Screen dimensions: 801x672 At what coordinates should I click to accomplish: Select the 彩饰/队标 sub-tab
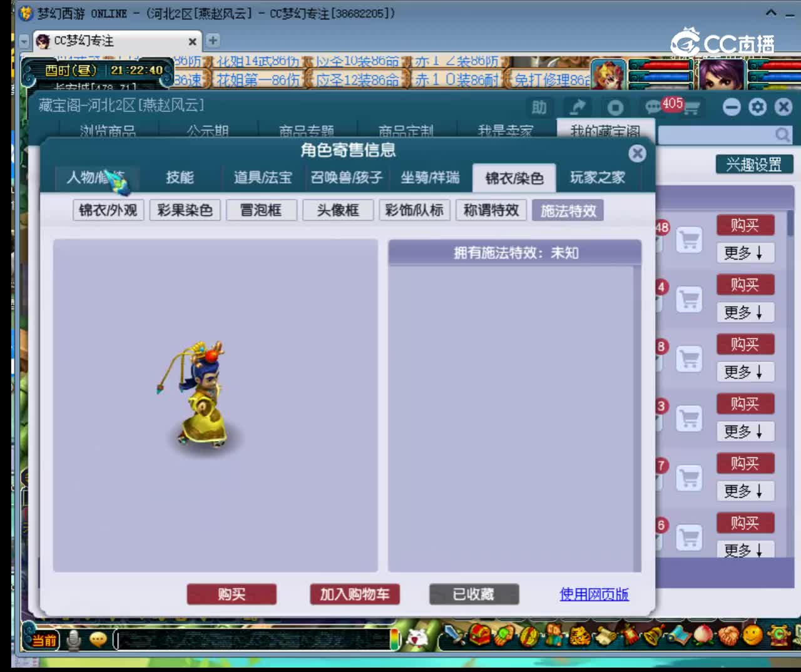coord(414,210)
